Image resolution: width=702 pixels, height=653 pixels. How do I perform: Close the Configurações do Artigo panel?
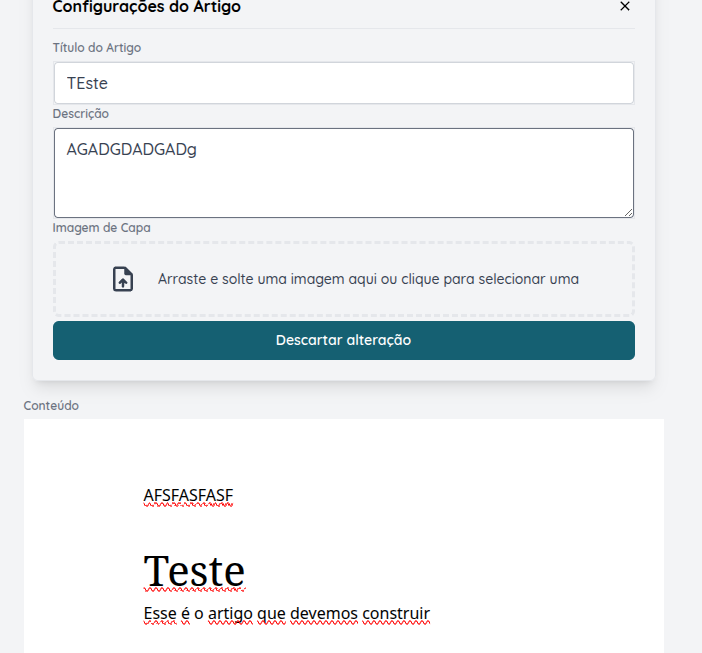coord(625,7)
